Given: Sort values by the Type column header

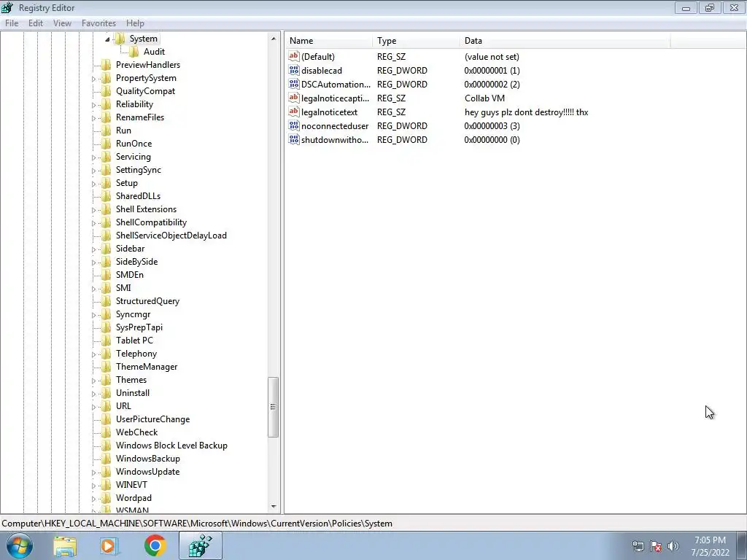Looking at the screenshot, I should 417,41.
